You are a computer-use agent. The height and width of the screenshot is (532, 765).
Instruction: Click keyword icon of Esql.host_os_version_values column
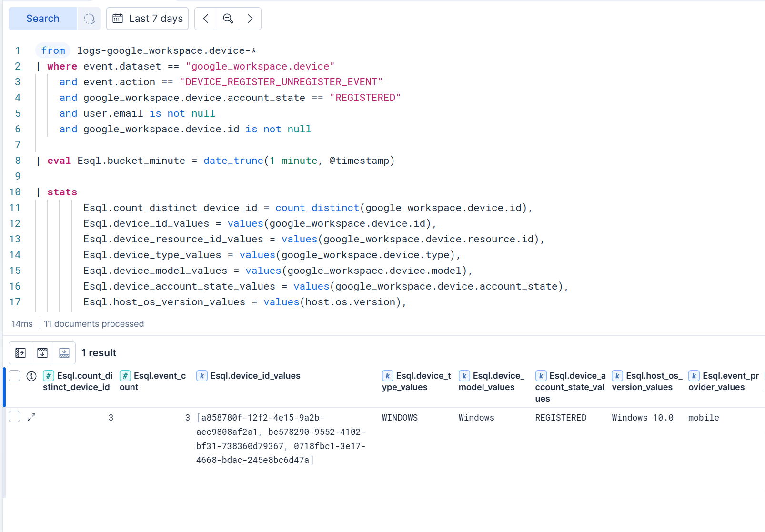coord(617,376)
